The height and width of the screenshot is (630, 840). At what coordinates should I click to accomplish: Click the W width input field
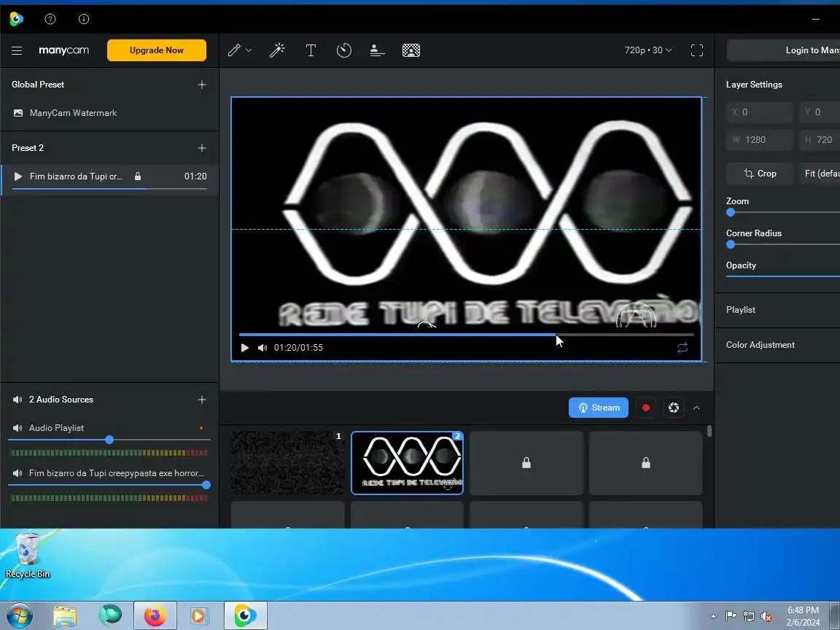(x=759, y=140)
